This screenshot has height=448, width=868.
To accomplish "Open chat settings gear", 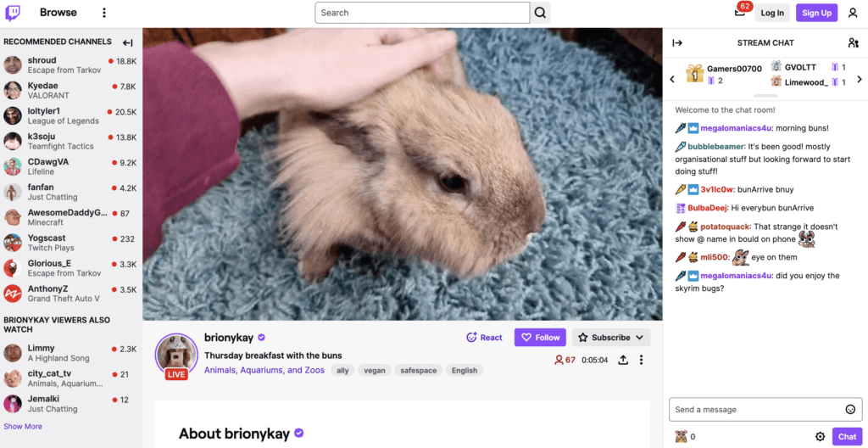I will coord(820,436).
